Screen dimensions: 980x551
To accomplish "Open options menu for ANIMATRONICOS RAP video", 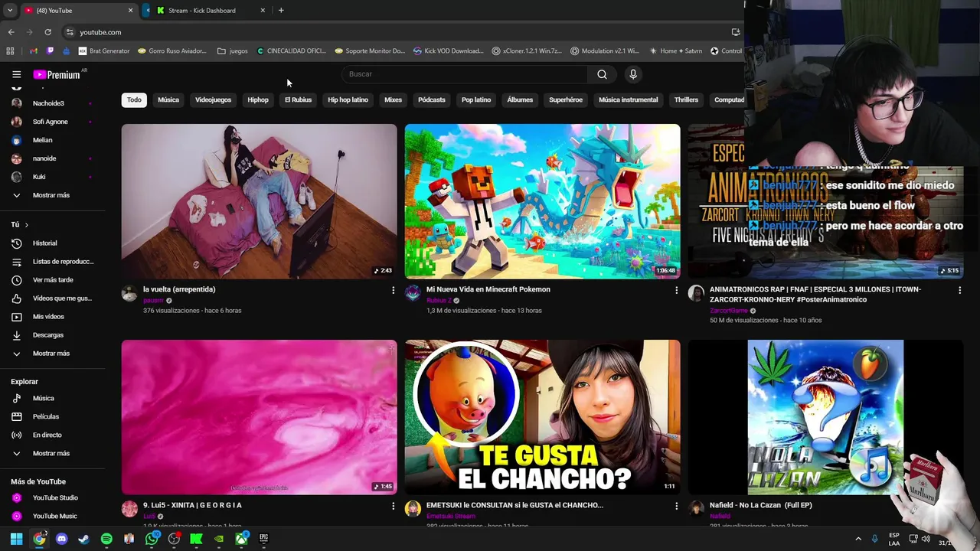I will click(x=959, y=290).
